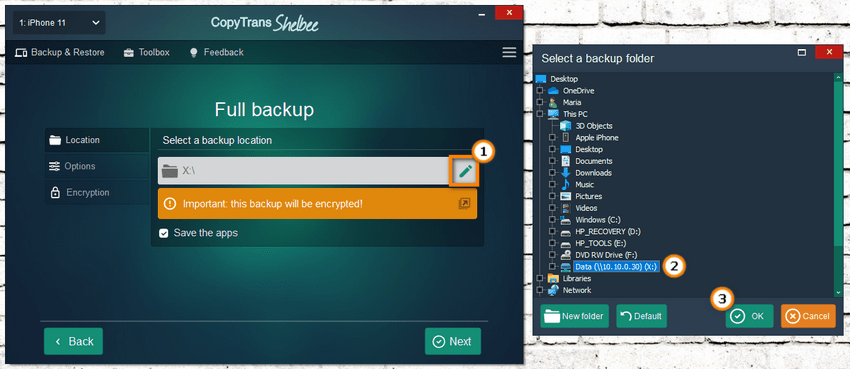Click the Network icon in the tree
Image resolution: width=850 pixels, height=369 pixels.
pyautogui.click(x=553, y=290)
